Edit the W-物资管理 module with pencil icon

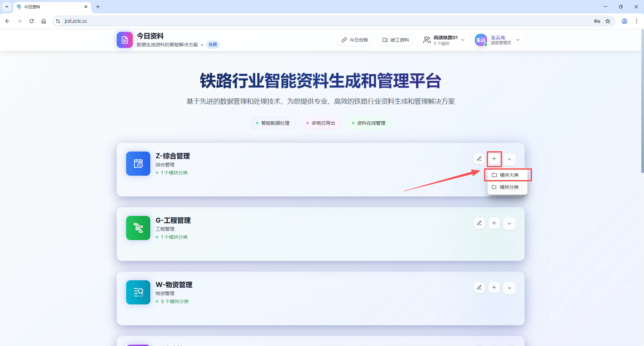(479, 287)
